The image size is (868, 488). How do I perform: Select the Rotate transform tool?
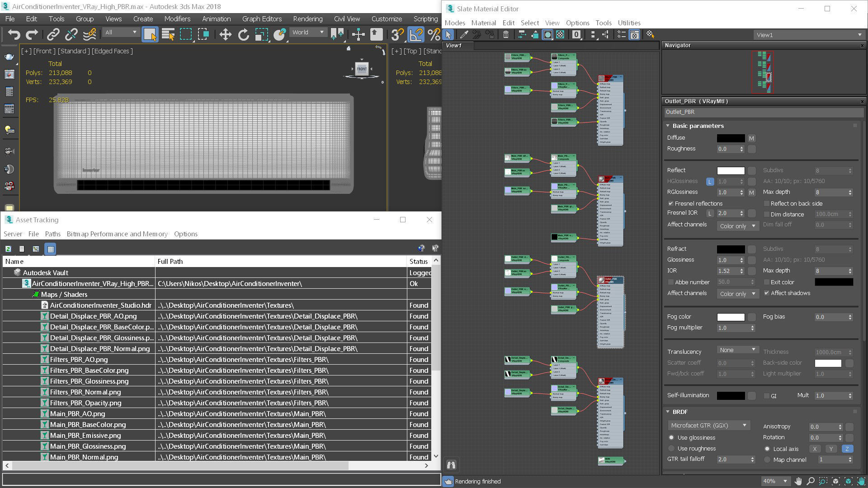tap(243, 34)
